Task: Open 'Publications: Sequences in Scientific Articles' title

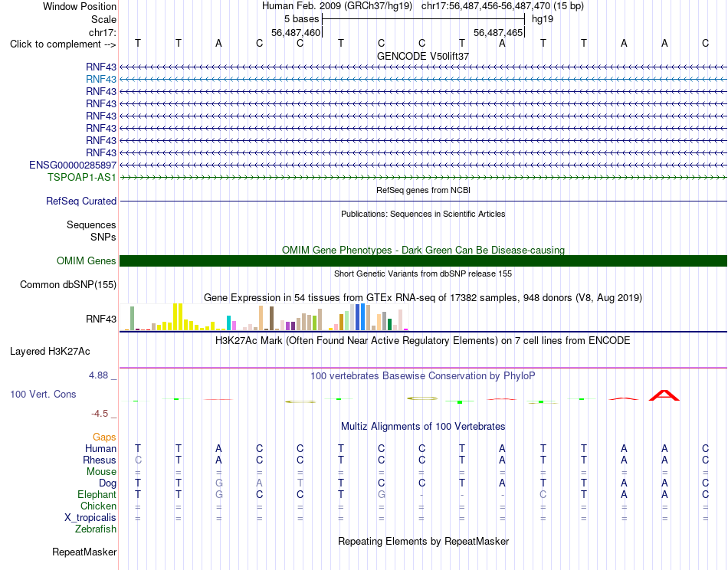Action: tap(423, 214)
